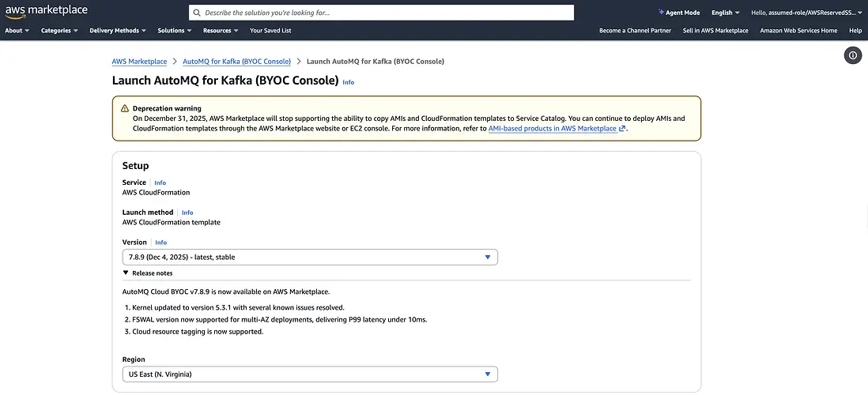The height and width of the screenshot is (395, 868).
Task: Click Info link next to page title
Action: click(x=348, y=82)
